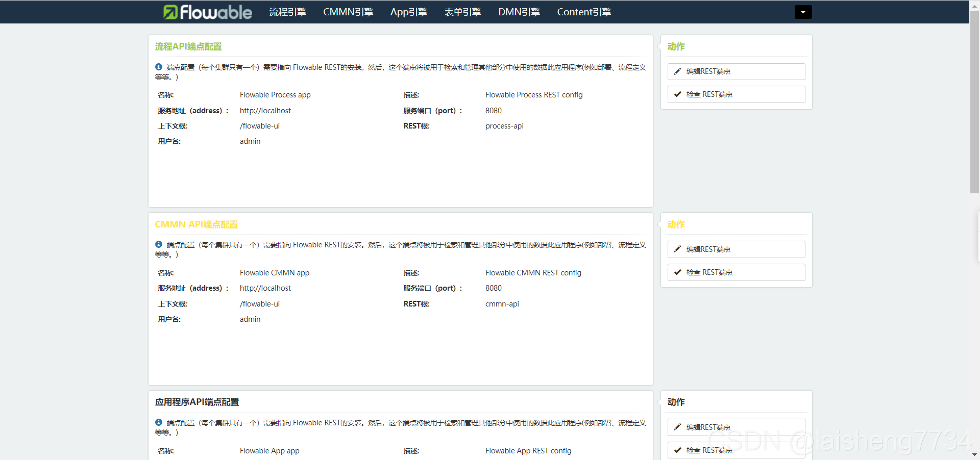Click the Flowable App app name value
The height and width of the screenshot is (460, 980).
point(269,451)
